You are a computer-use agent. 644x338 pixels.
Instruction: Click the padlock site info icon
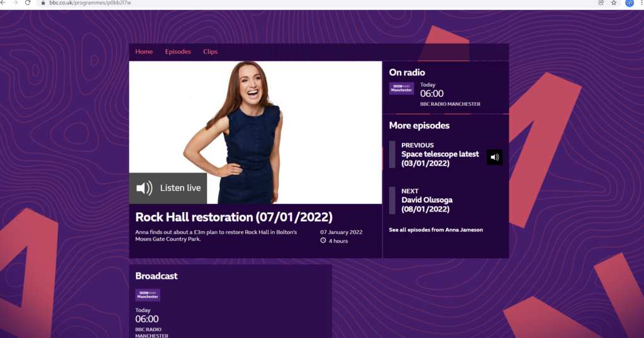tap(43, 3)
